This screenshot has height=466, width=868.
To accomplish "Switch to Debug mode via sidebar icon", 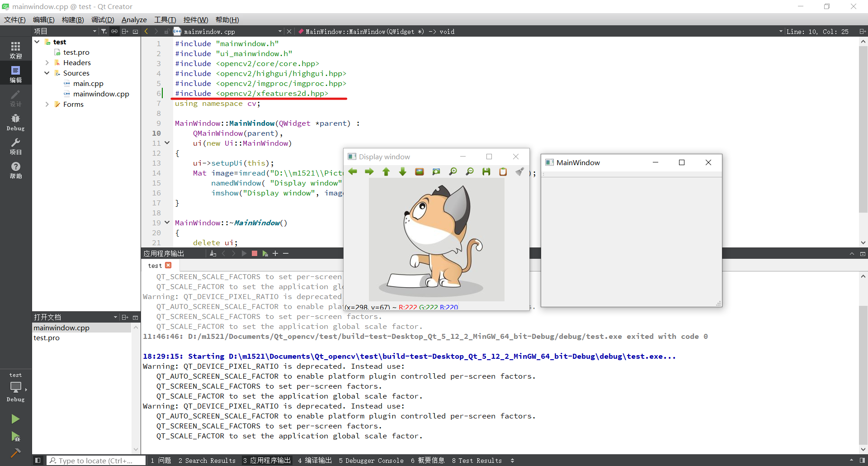I will tap(15, 121).
